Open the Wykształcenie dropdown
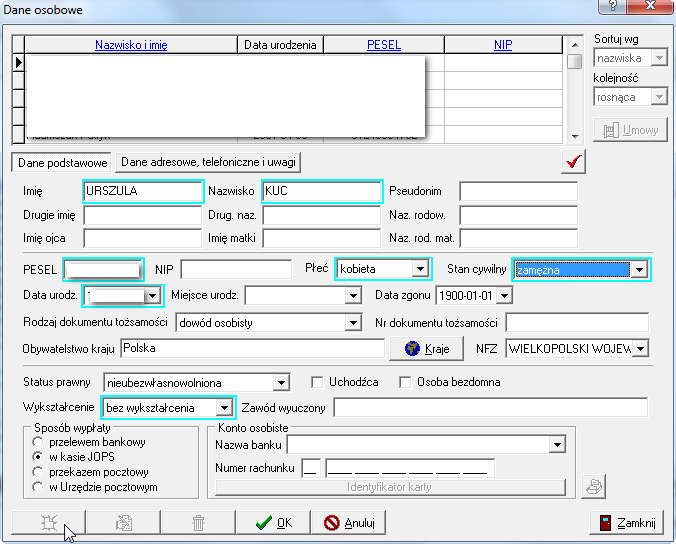 tap(224, 407)
